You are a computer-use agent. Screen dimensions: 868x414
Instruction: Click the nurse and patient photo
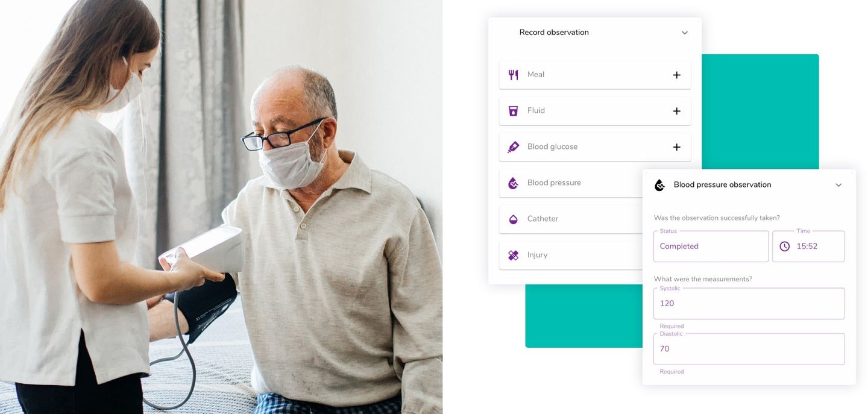(221, 207)
